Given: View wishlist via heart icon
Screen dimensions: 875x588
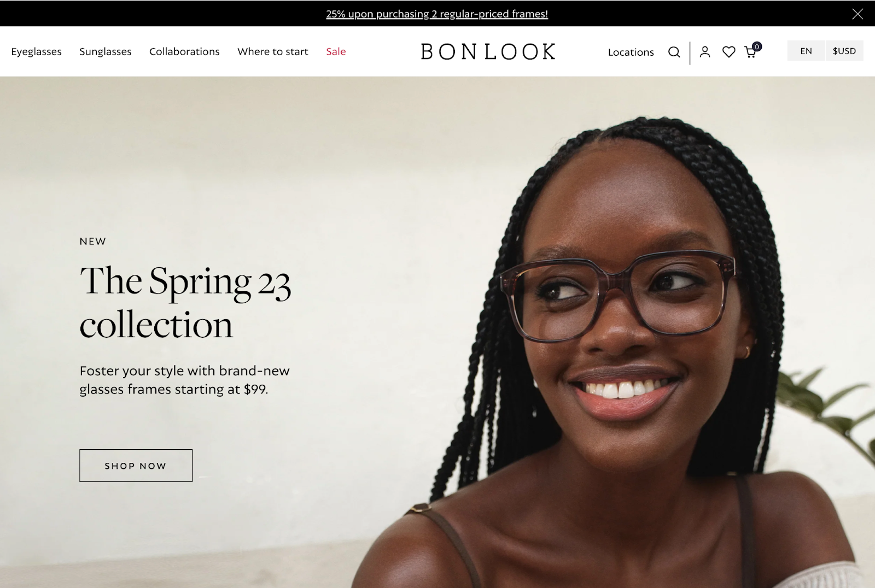Looking at the screenshot, I should (x=728, y=52).
